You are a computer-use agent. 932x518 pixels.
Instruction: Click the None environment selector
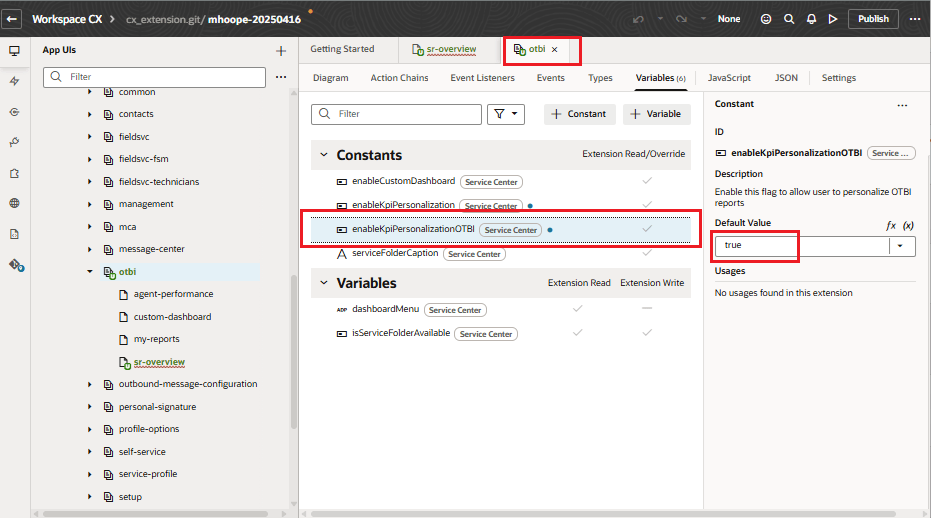(x=729, y=19)
